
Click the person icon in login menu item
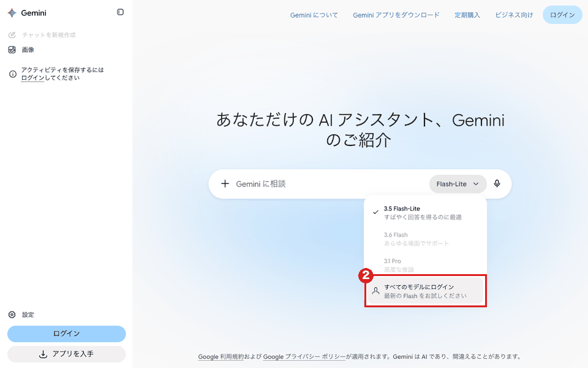tap(375, 291)
